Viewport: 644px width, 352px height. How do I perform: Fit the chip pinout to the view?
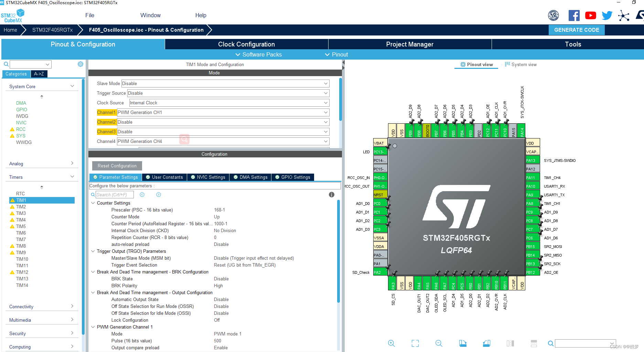click(x=415, y=343)
